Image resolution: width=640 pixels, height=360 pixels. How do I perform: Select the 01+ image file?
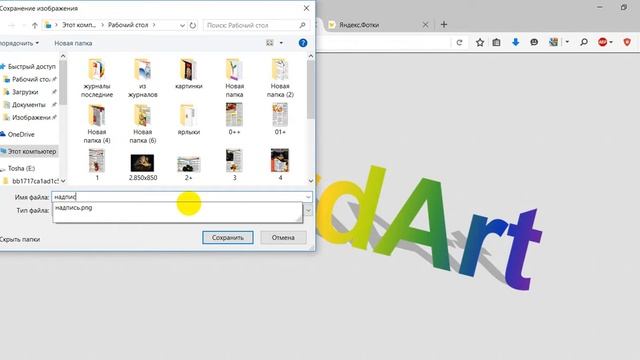280,119
